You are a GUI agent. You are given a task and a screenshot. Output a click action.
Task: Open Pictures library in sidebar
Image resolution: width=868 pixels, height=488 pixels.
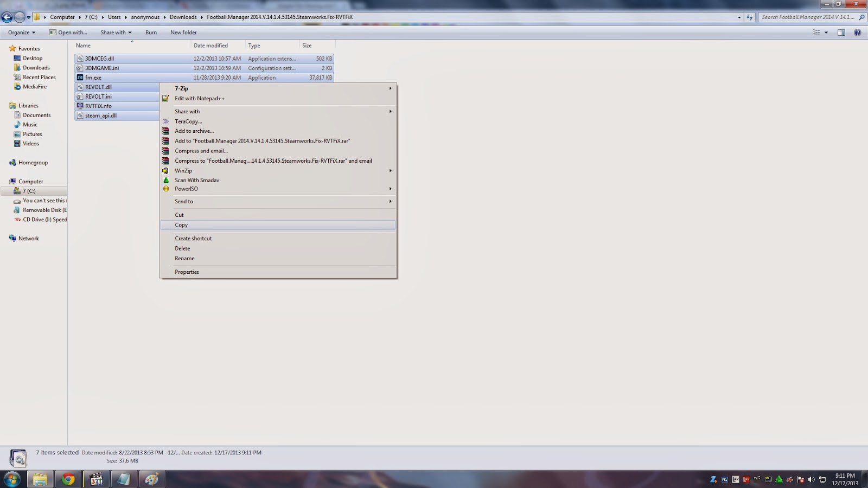point(33,134)
